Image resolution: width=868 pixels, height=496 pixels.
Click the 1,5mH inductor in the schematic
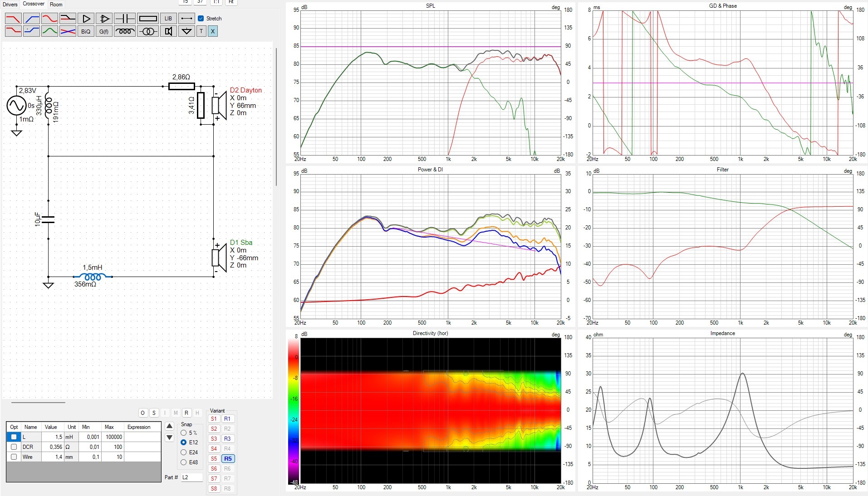point(93,276)
